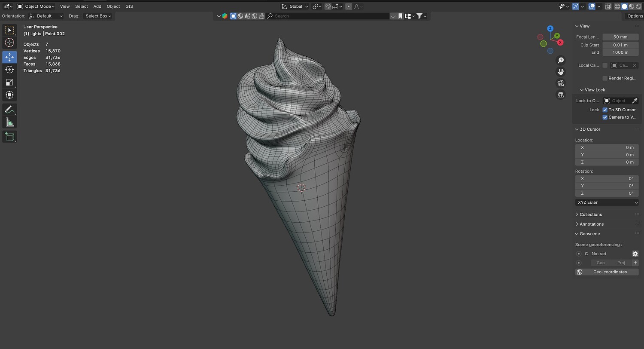Click the red X axis on gizmo
Viewport: 644px width, 349px height.
560,43
